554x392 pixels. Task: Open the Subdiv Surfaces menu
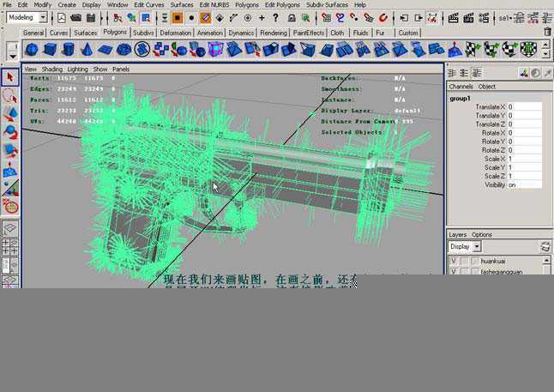pos(327,4)
